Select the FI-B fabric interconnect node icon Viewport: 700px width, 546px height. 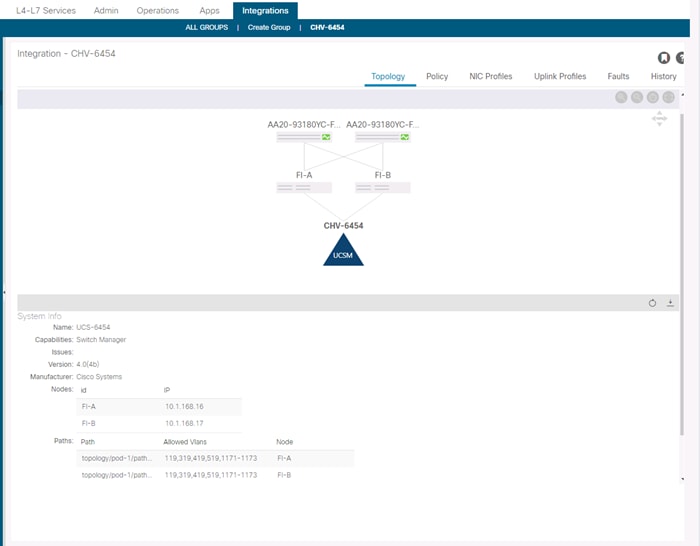pos(382,188)
